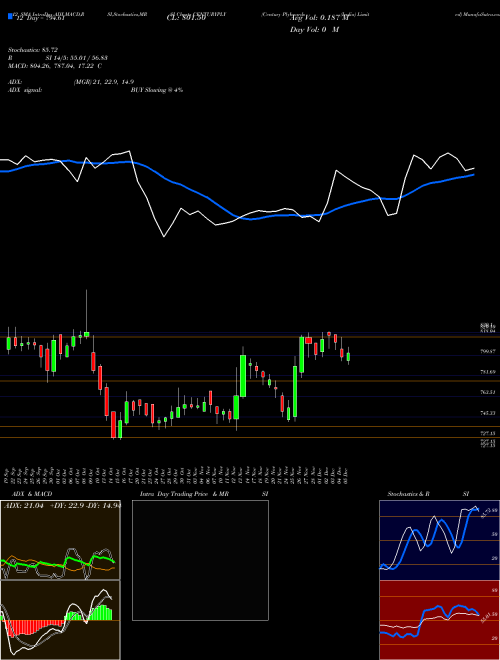The height and width of the screenshot is (660, 500).
Task: Click the 'BUY Slowing @ 4%' signal text
Action: pyautogui.click(x=157, y=90)
